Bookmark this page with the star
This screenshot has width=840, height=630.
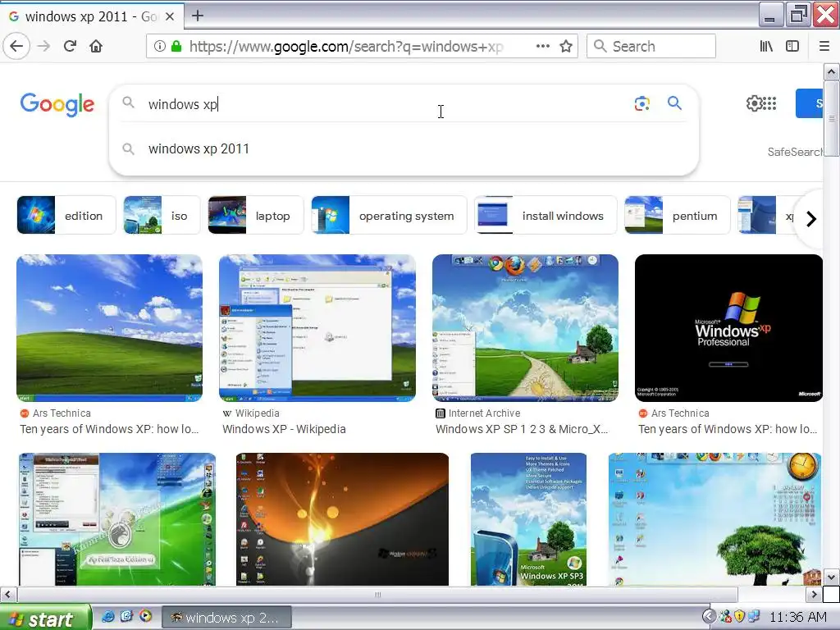[566, 46]
